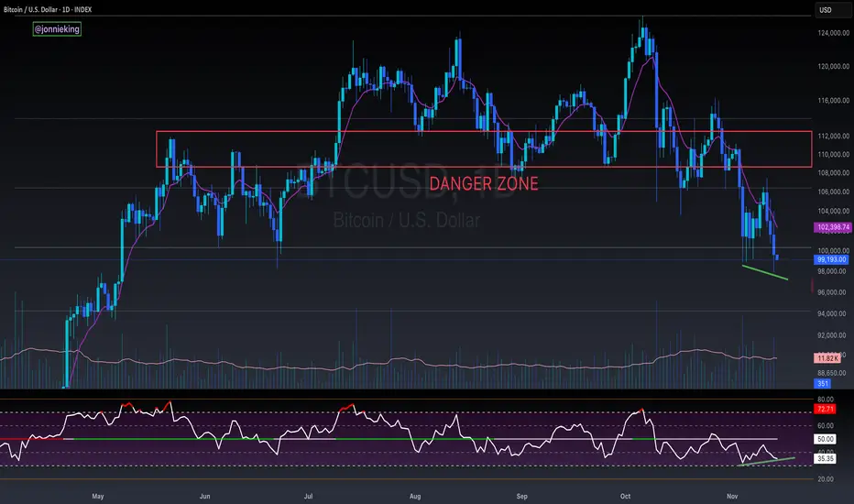Click the blue 99,193.00 last price tag
This screenshot has width=854, height=504.
831,260
